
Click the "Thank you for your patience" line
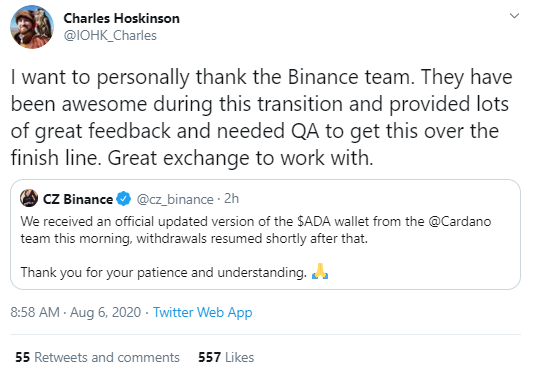click(164, 273)
